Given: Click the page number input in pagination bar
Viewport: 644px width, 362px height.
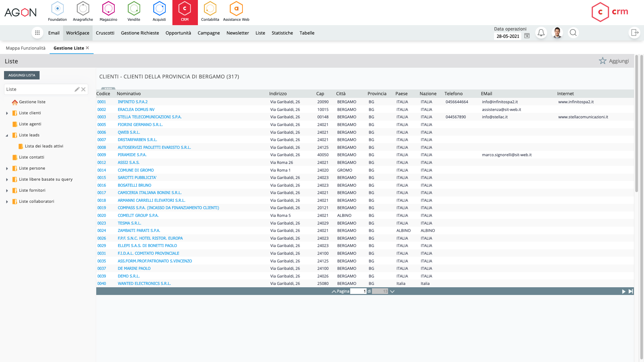Looking at the screenshot, I should [x=358, y=291].
